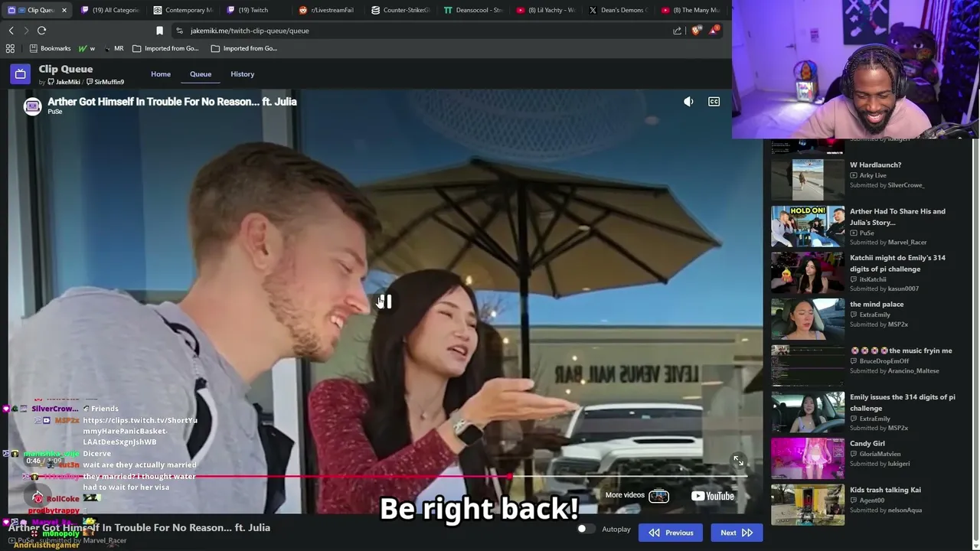Click the clip title 'W Hardlaunch?'
This screenshot has width=980, height=551.
click(875, 165)
